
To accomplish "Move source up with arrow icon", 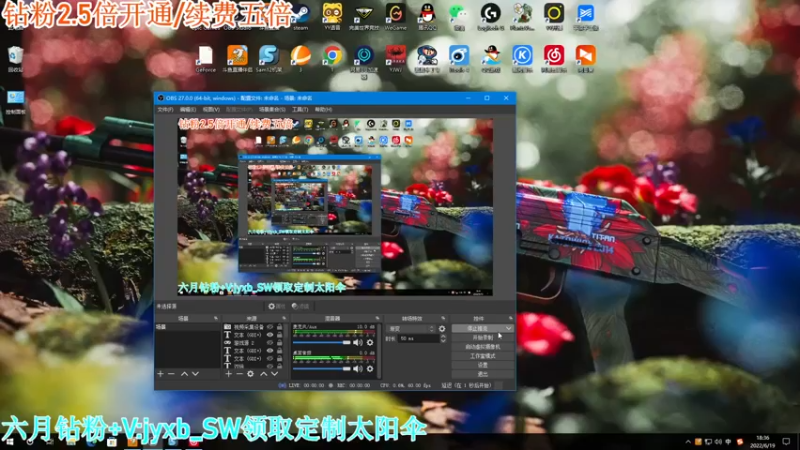I will click(x=264, y=374).
